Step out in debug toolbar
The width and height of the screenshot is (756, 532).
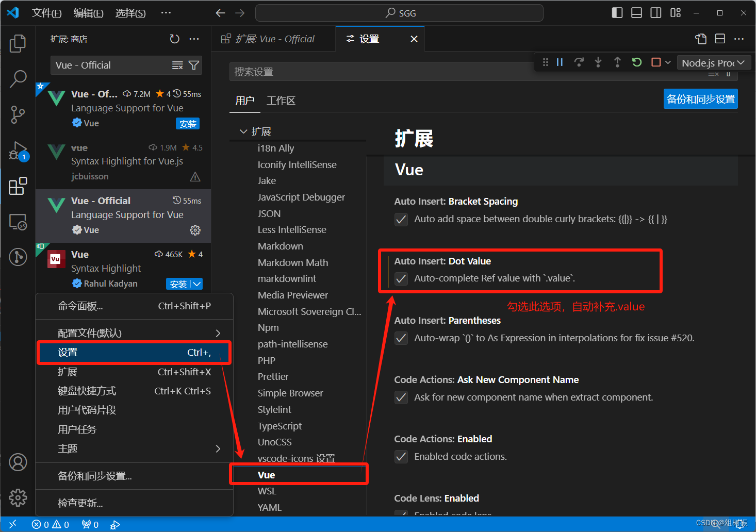[617, 62]
